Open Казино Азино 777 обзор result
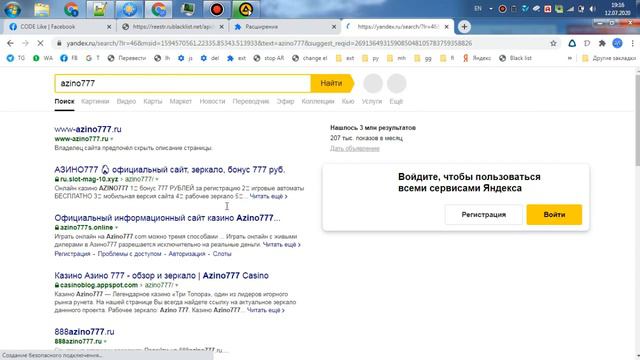The image size is (640, 360). click(161, 276)
